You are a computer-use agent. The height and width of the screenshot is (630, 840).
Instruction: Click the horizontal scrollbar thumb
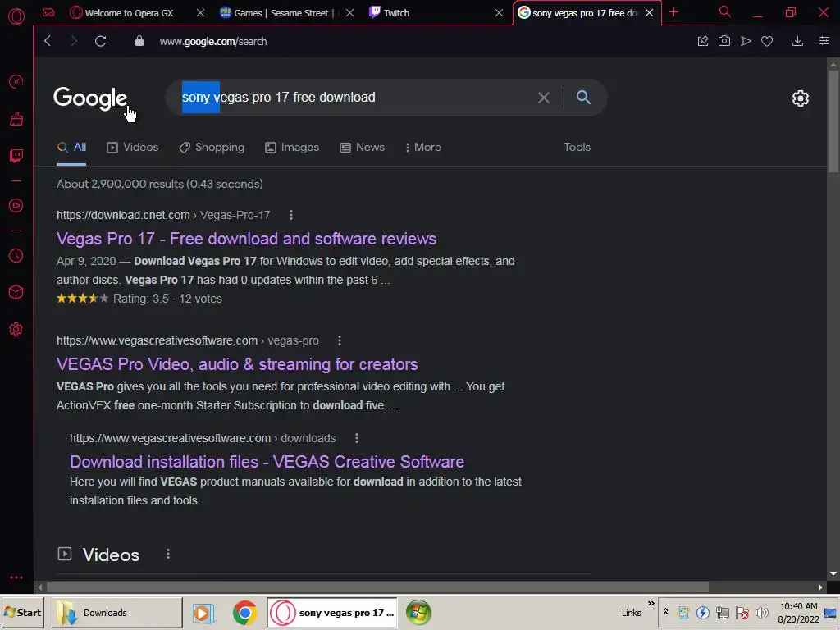[377, 587]
